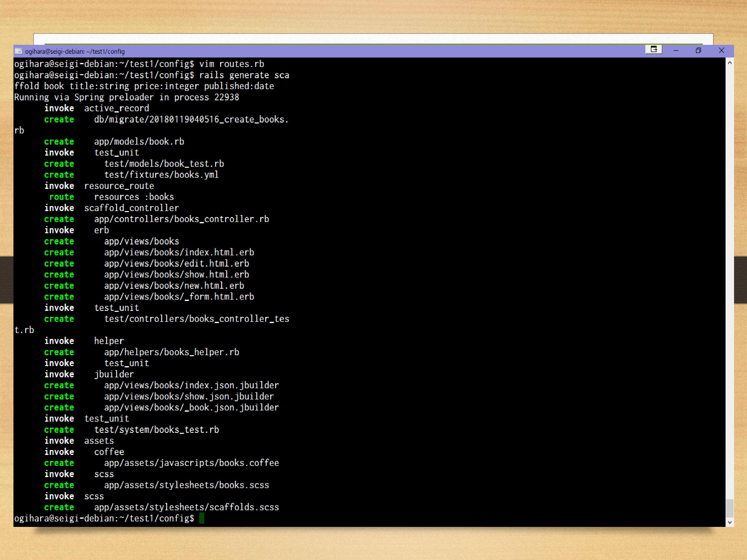
Task: Click the green cursor at the bottom prompt
Action: coord(202,518)
